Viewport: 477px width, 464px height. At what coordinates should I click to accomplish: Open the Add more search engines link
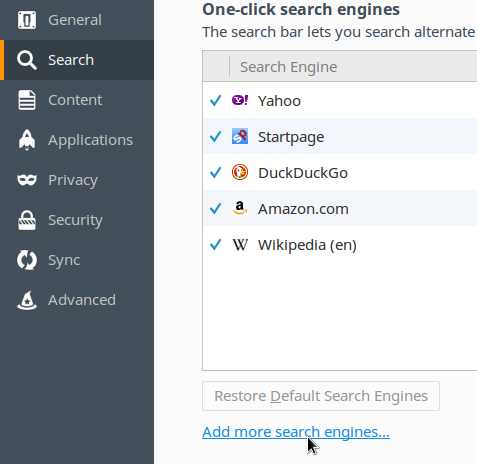pyautogui.click(x=296, y=432)
